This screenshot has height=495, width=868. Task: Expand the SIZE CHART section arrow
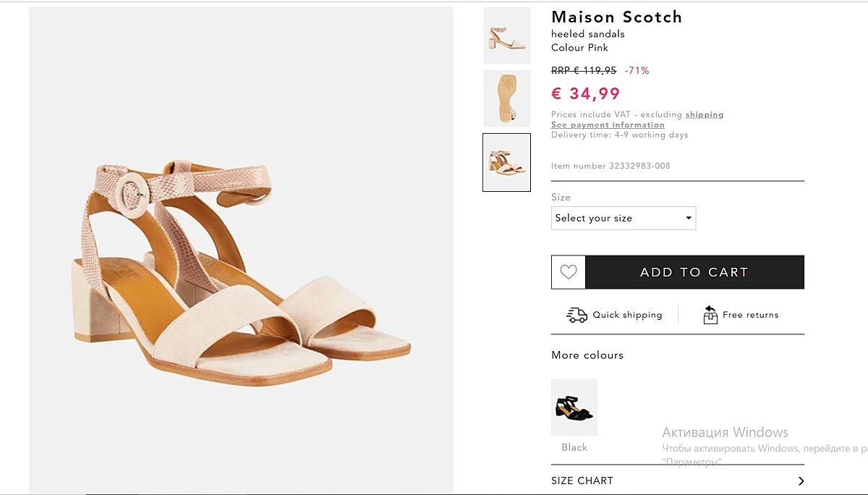[x=801, y=481]
